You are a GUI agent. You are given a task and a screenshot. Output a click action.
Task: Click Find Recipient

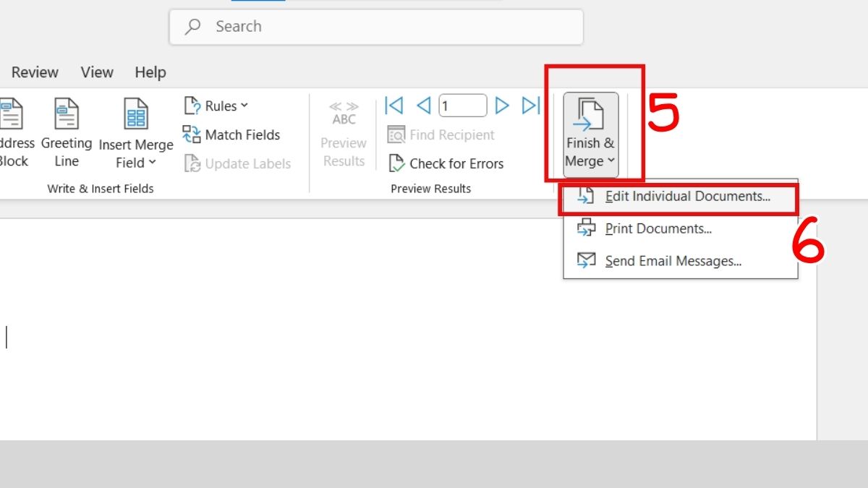(x=441, y=134)
